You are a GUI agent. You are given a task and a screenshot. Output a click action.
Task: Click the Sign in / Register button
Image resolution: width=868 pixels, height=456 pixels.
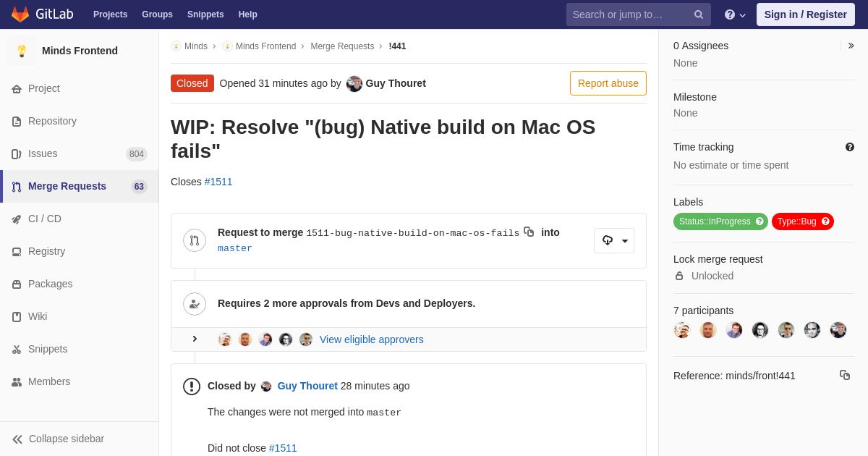[x=805, y=14]
